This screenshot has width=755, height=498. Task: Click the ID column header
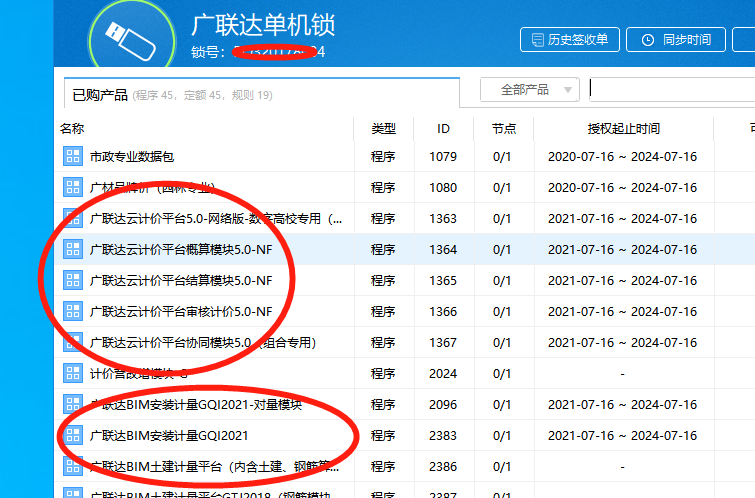pos(443,129)
